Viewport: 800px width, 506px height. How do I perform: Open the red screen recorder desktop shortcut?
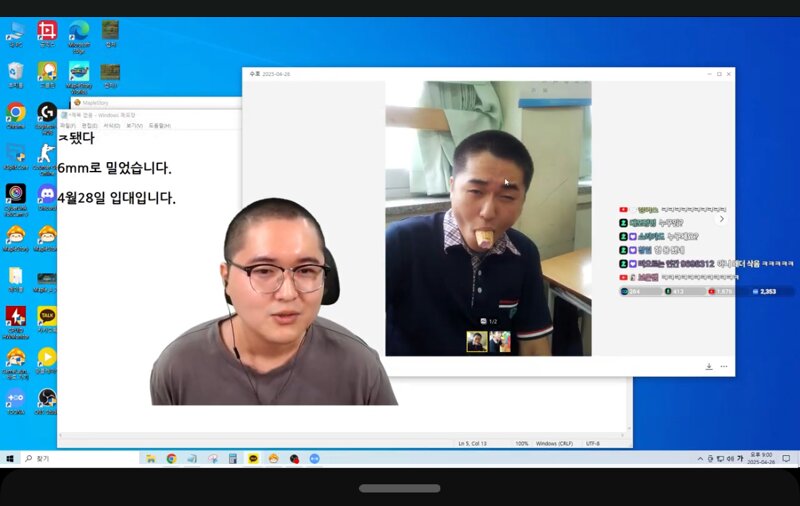point(47,34)
